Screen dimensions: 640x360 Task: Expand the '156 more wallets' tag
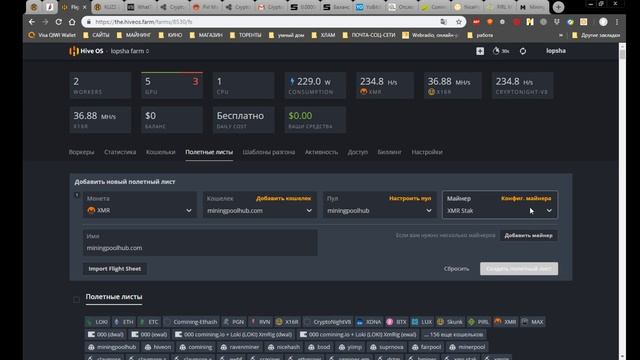click(453, 334)
